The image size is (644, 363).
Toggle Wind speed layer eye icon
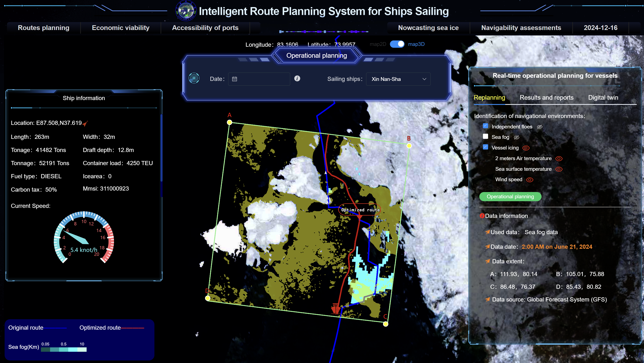point(530,180)
